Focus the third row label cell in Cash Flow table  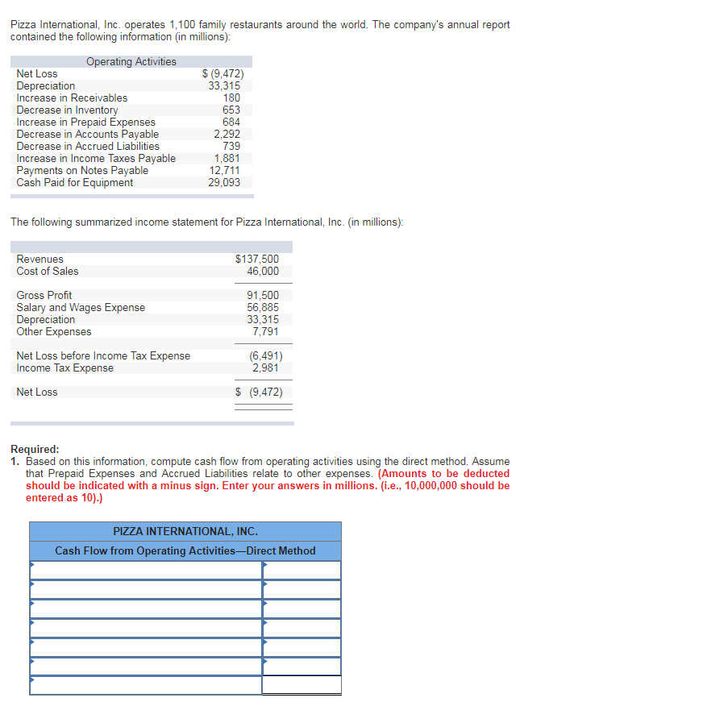click(146, 609)
